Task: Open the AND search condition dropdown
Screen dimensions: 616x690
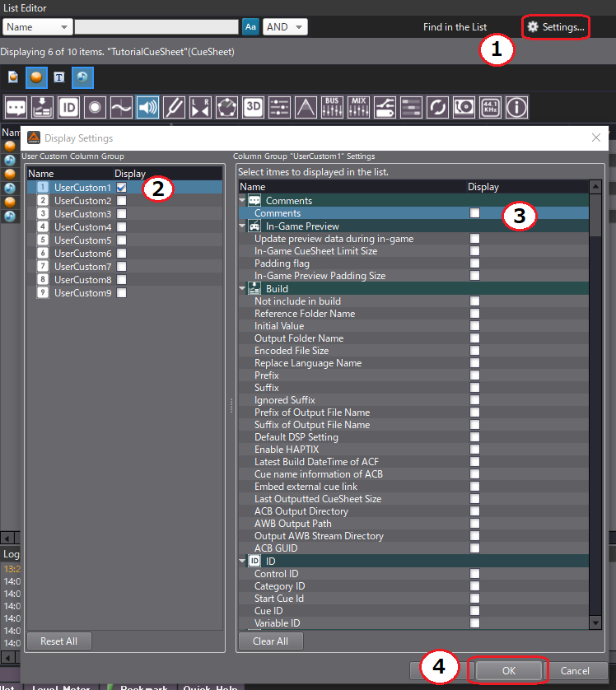Action: (285, 27)
